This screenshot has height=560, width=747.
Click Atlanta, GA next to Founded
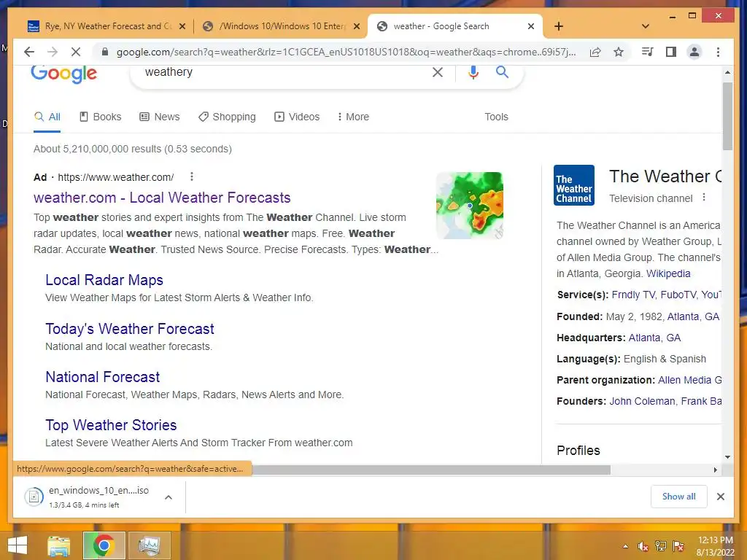[x=693, y=316]
